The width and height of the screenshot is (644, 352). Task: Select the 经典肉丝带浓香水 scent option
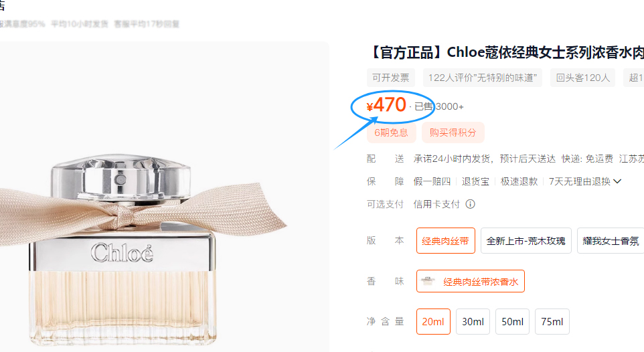(x=470, y=281)
